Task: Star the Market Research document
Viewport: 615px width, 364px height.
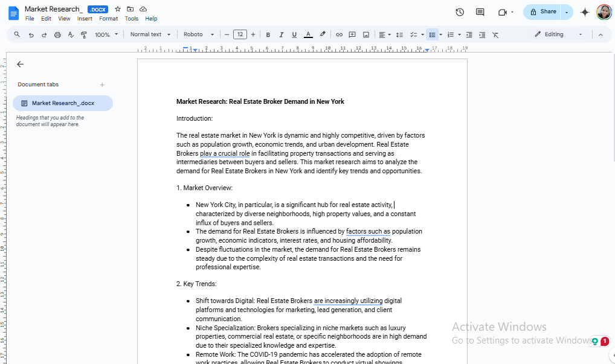Action: [118, 9]
